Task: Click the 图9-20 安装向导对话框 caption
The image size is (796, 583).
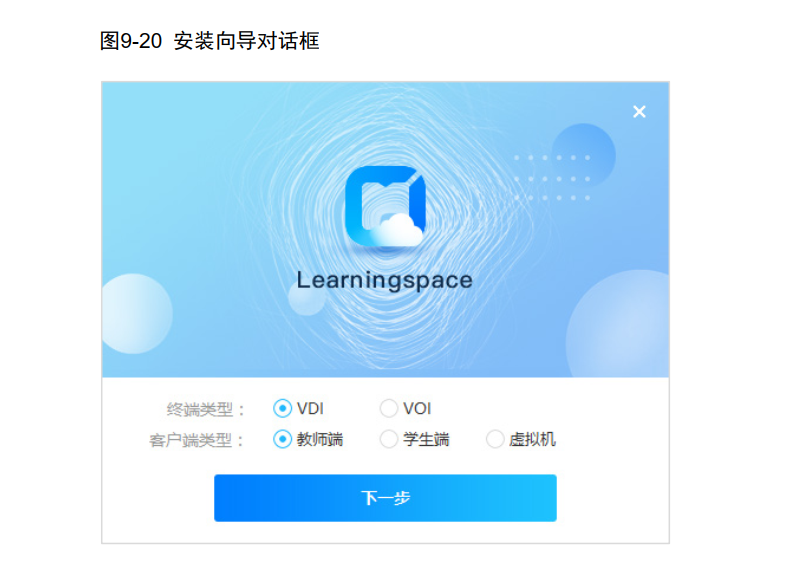Action: pos(210,41)
